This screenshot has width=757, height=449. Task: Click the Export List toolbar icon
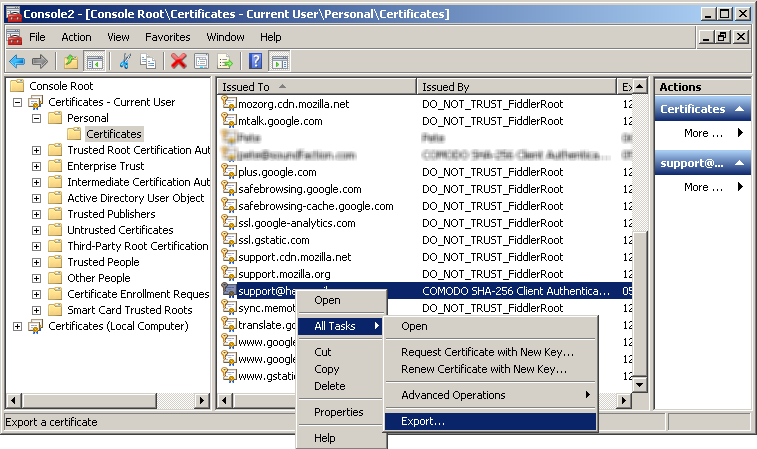tap(226, 61)
